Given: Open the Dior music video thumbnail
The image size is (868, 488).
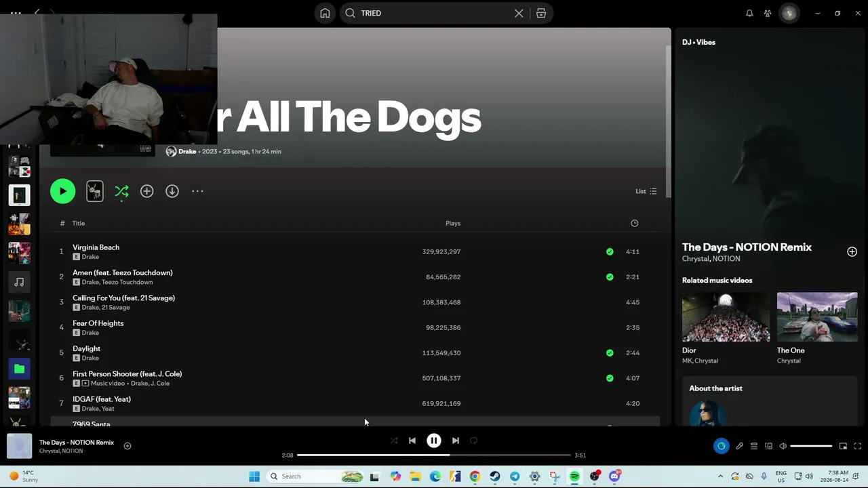Looking at the screenshot, I should (726, 317).
